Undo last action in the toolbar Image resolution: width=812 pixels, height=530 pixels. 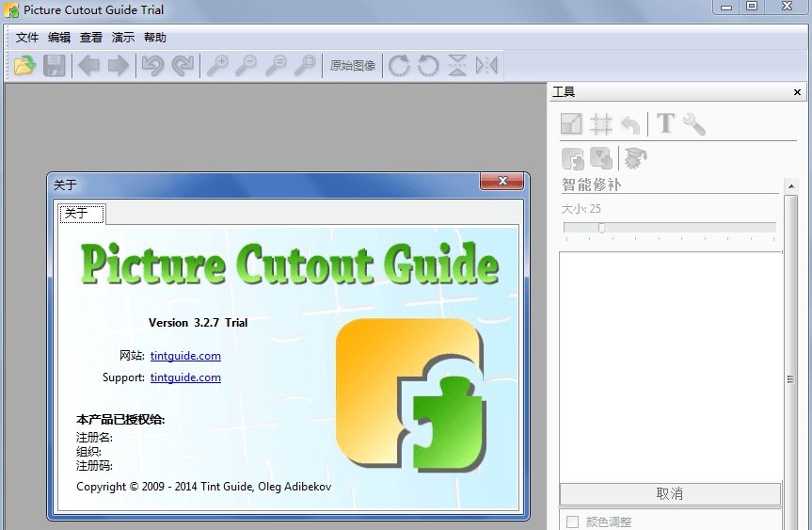tap(152, 65)
